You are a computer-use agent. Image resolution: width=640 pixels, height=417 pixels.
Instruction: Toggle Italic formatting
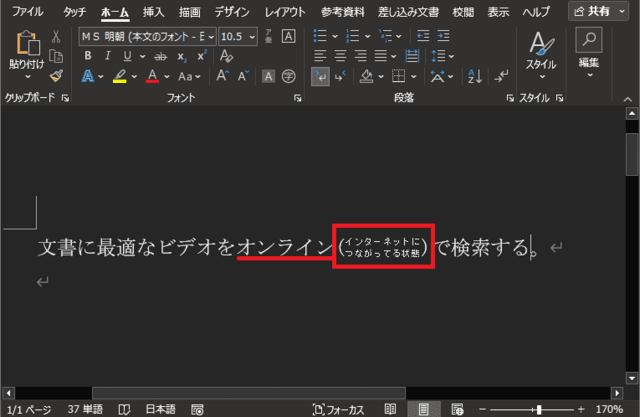click(x=109, y=56)
